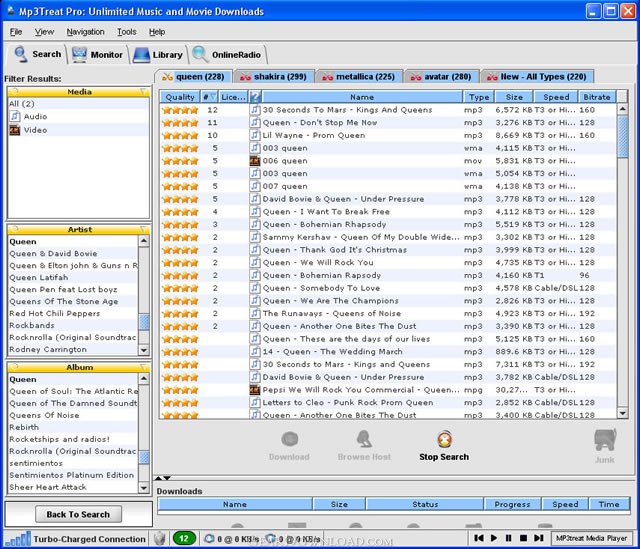This screenshot has height=549, width=640.
Task: Click the downloads panel collapse arrows
Action: click(x=162, y=478)
